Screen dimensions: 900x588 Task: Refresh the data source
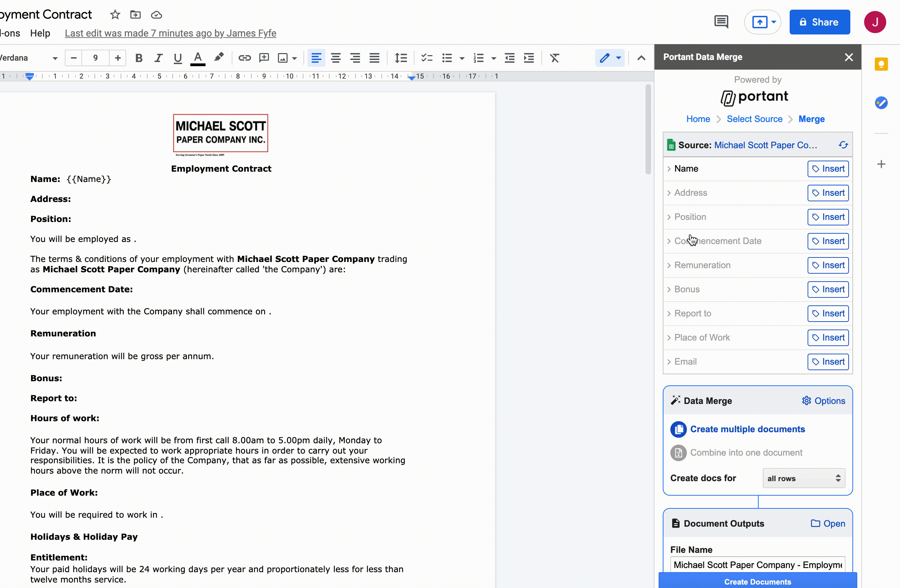(x=843, y=145)
